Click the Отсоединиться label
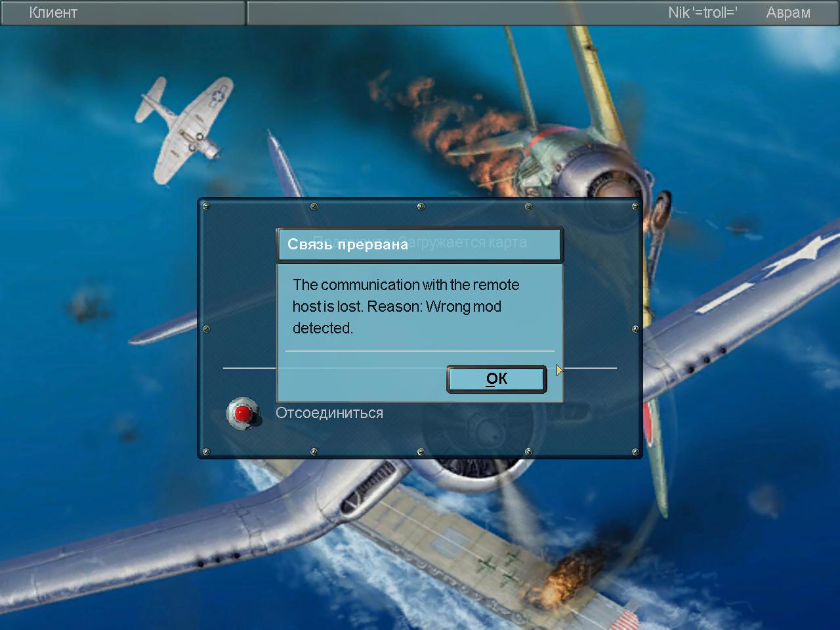 point(329,413)
